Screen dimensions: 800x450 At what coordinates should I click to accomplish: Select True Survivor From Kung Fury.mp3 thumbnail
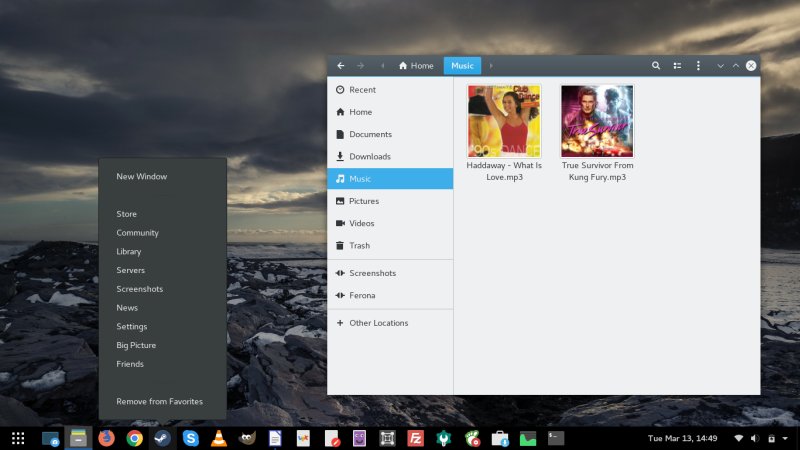click(x=597, y=121)
